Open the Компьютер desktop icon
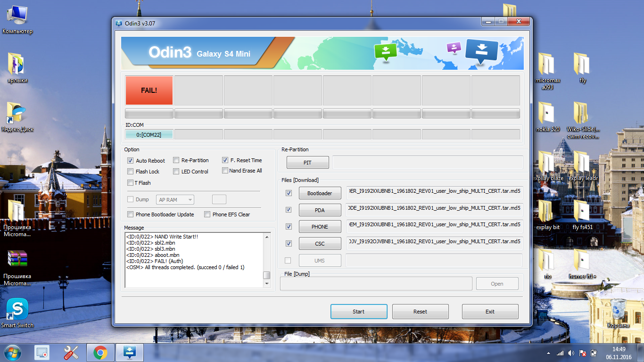644x362 pixels. point(17,16)
